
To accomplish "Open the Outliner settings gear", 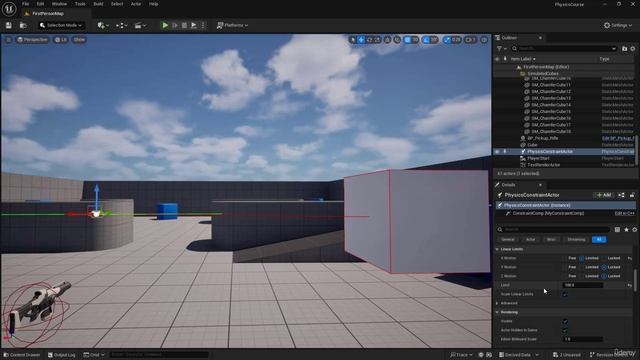I will pos(633,49).
